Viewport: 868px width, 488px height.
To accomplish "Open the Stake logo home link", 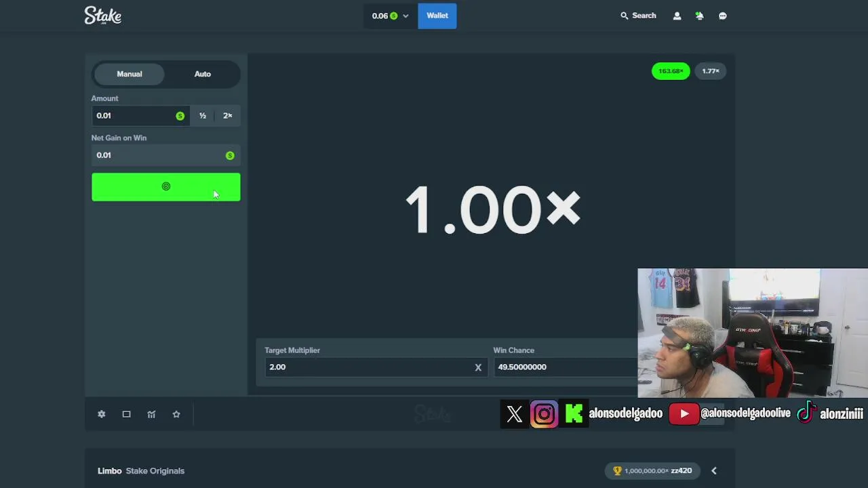I will coord(103,16).
